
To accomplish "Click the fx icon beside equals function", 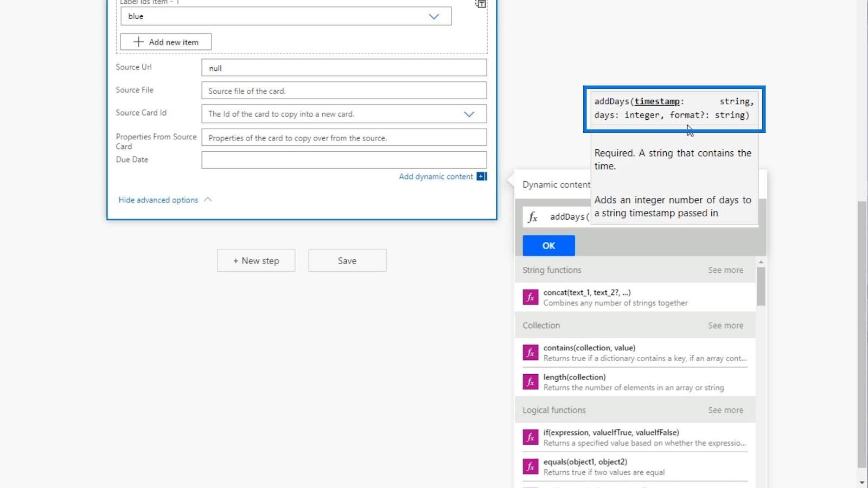I will 530,466.
